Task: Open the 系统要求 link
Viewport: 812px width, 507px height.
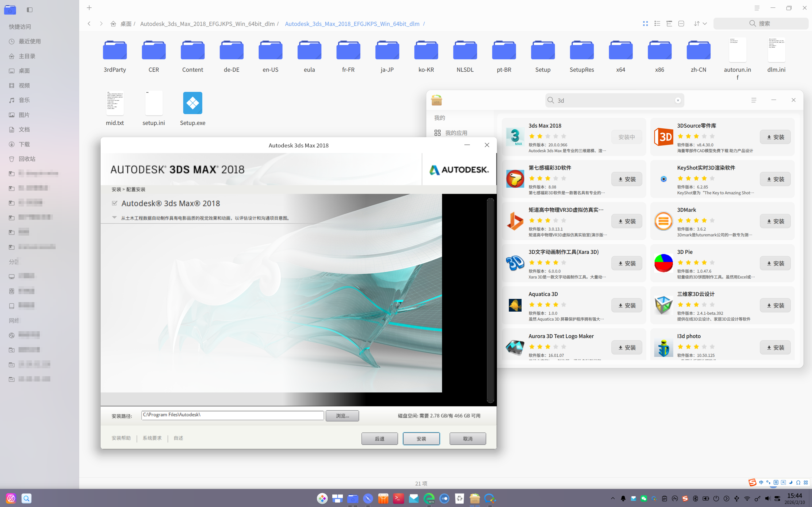Action: click(x=152, y=438)
